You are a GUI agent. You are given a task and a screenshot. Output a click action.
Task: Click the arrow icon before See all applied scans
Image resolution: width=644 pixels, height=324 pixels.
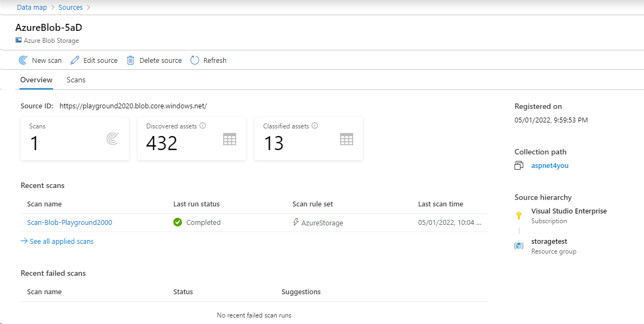coord(24,241)
